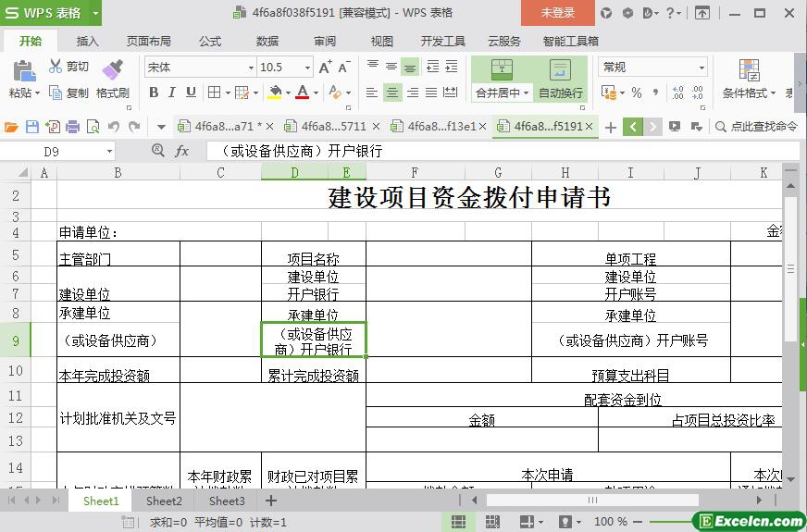Toggle Italic formatting
Image resolution: width=807 pixels, height=532 pixels.
click(172, 93)
